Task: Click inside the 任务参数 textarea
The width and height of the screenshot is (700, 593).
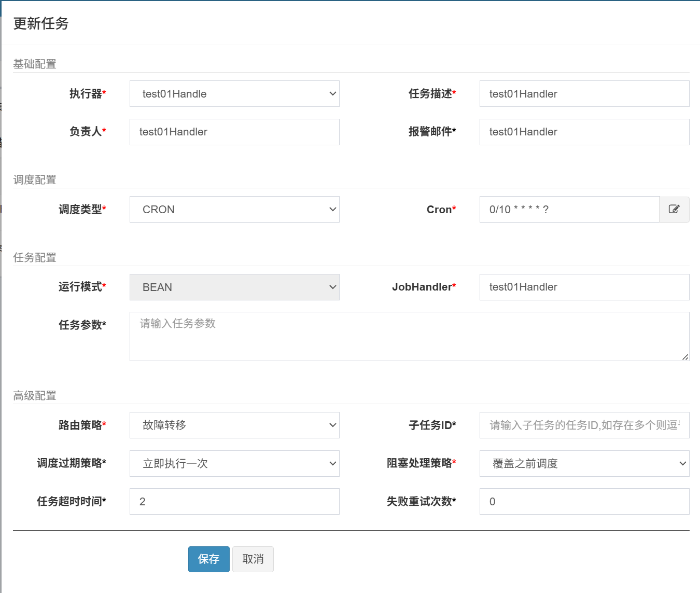Action: [409, 336]
